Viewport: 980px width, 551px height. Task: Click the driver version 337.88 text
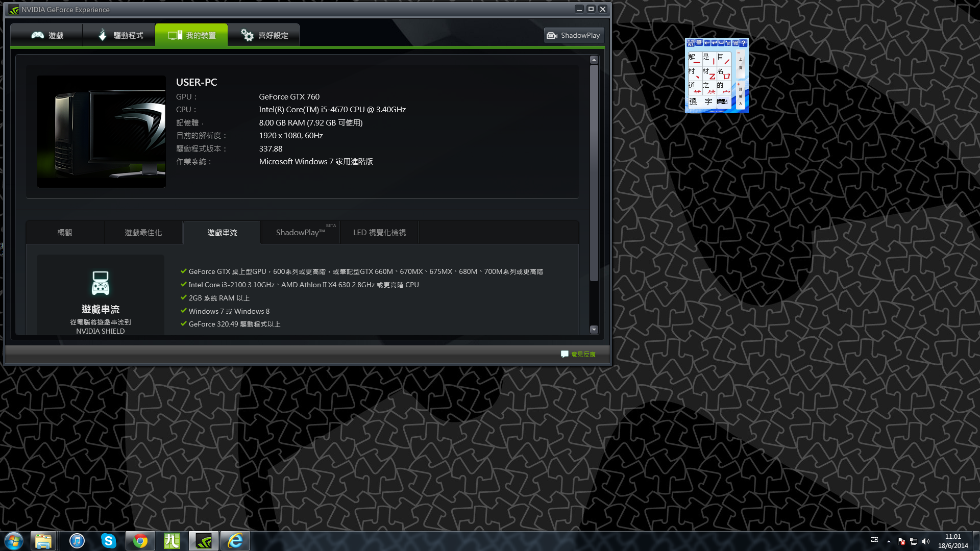(271, 149)
